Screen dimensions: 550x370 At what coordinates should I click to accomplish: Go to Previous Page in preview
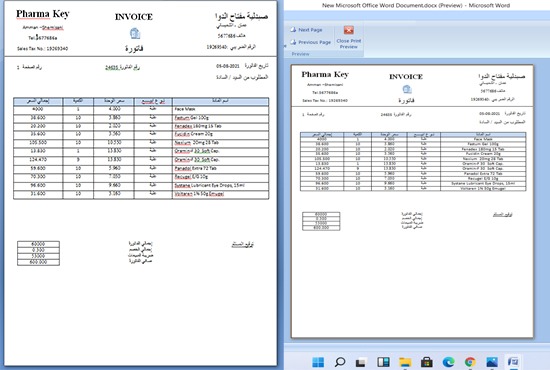pyautogui.click(x=310, y=42)
